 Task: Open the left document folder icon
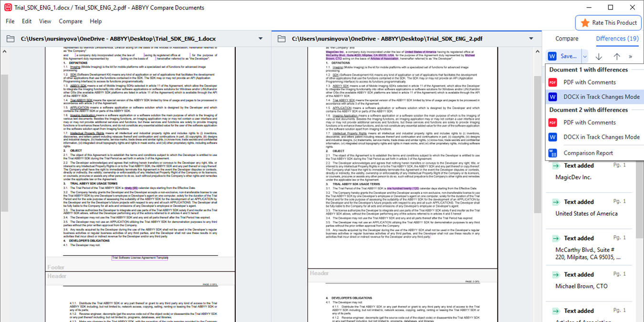(x=10, y=39)
